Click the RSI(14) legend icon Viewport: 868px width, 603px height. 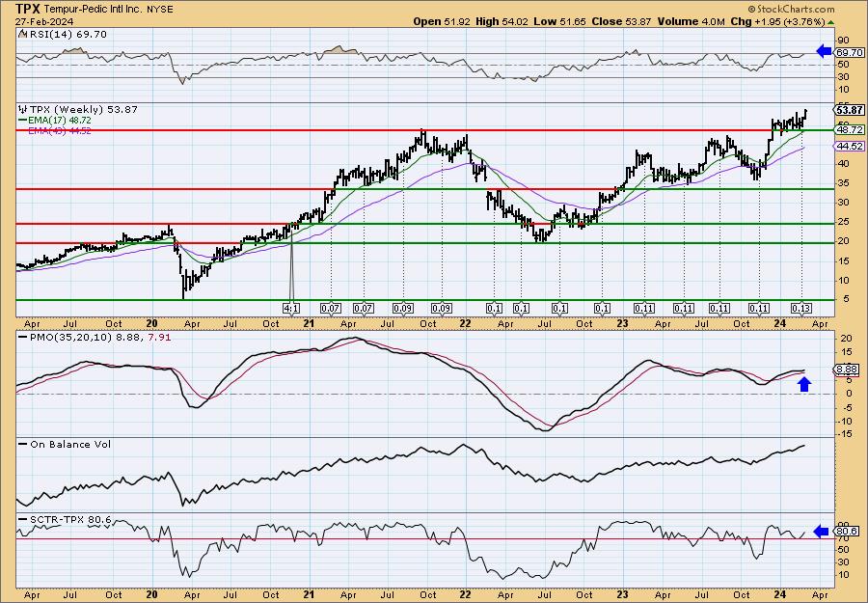click(x=22, y=34)
